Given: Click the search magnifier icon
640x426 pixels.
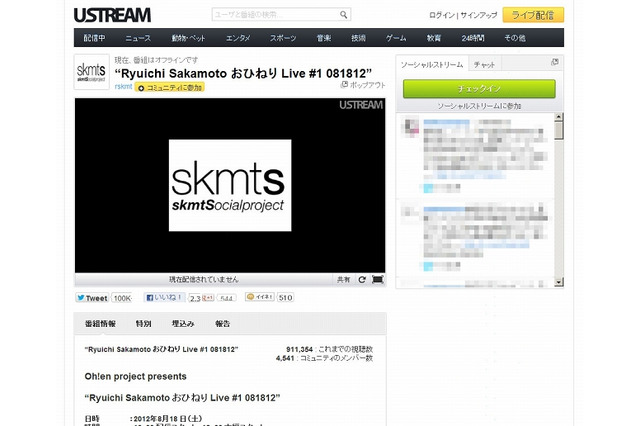Looking at the screenshot, I should tap(344, 15).
